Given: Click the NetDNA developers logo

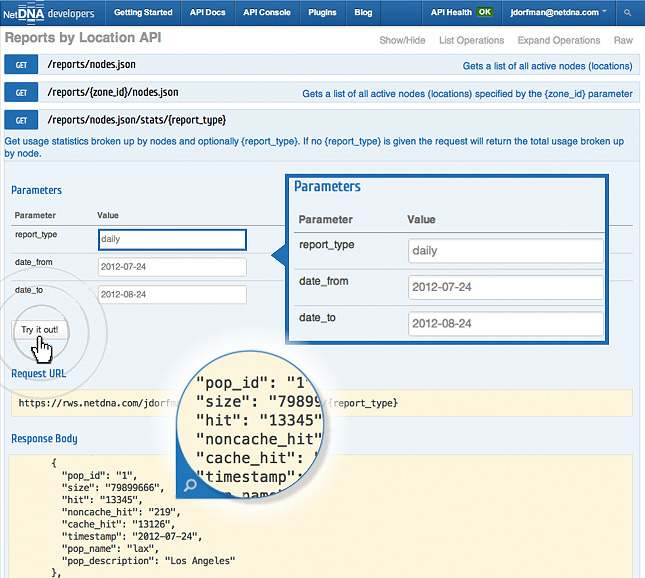Looking at the screenshot, I should pos(49,14).
